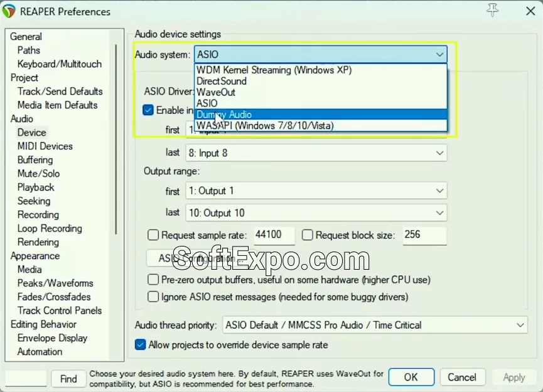
Task: Toggle the Request sample rate checkbox
Action: pyautogui.click(x=153, y=236)
